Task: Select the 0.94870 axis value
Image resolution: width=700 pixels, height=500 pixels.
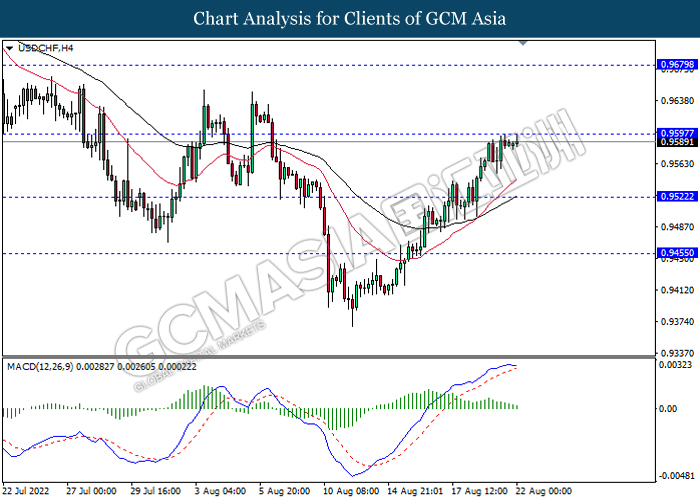Action: coord(677,227)
